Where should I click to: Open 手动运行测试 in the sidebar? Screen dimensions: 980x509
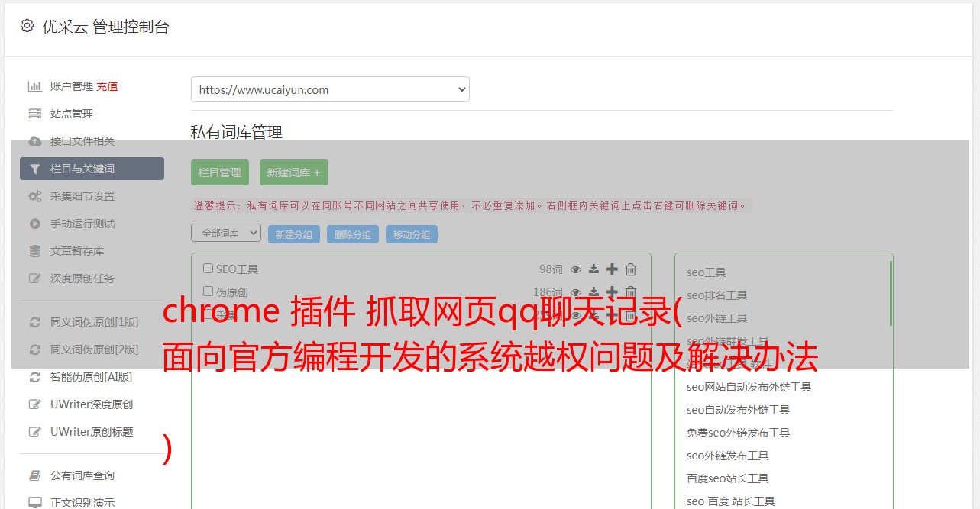[x=82, y=224]
